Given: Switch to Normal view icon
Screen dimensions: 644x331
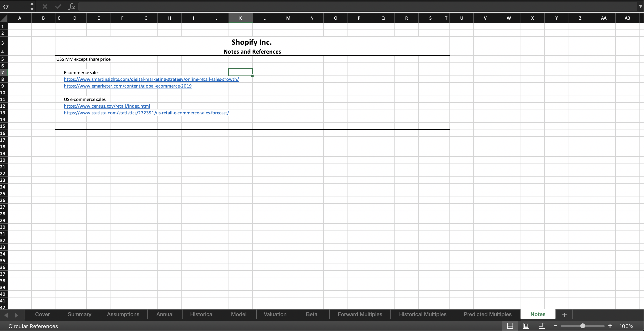Looking at the screenshot, I should [x=510, y=326].
